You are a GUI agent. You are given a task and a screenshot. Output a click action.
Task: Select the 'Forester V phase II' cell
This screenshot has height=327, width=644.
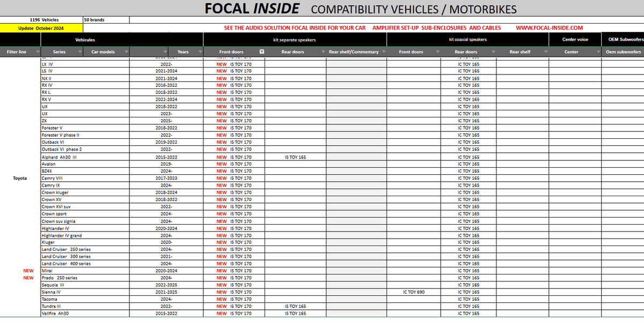tap(85, 135)
